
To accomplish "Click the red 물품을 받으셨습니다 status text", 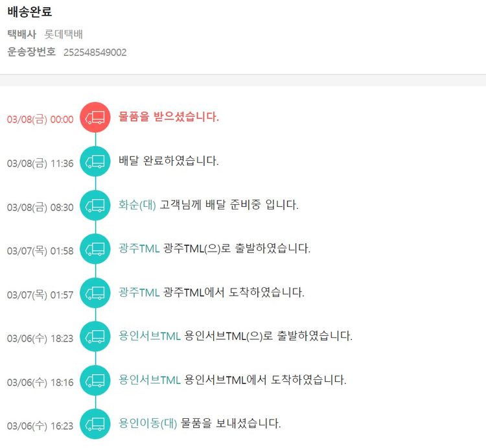I will 169,117.
